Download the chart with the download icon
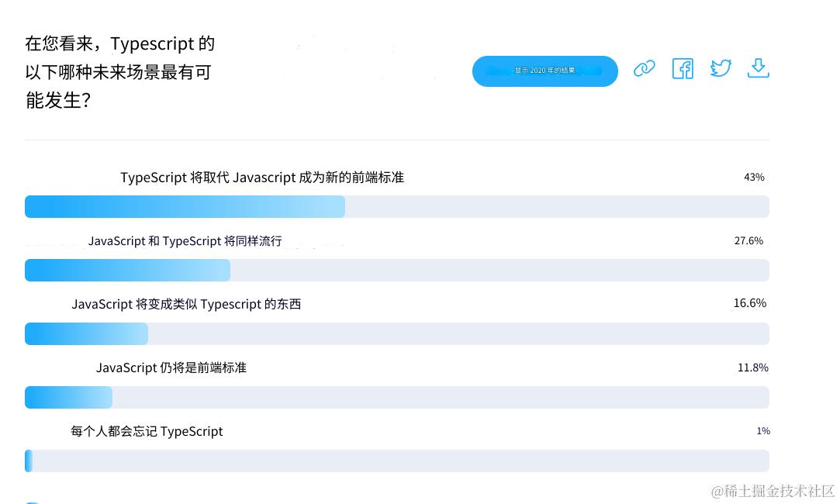840x504 pixels. coord(758,68)
